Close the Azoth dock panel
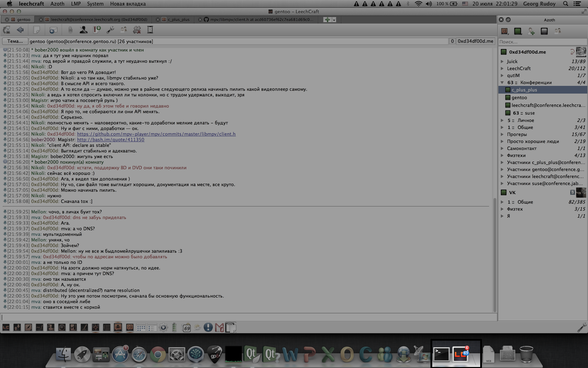 pos(501,20)
